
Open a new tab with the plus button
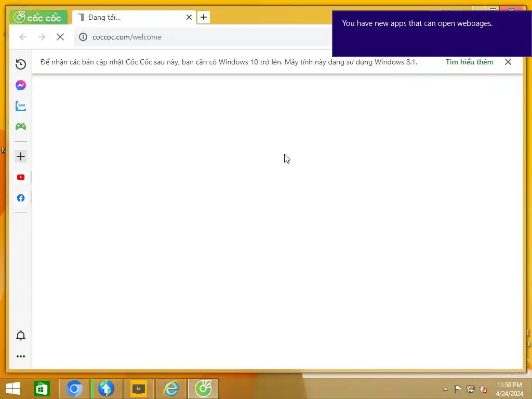pyautogui.click(x=204, y=17)
